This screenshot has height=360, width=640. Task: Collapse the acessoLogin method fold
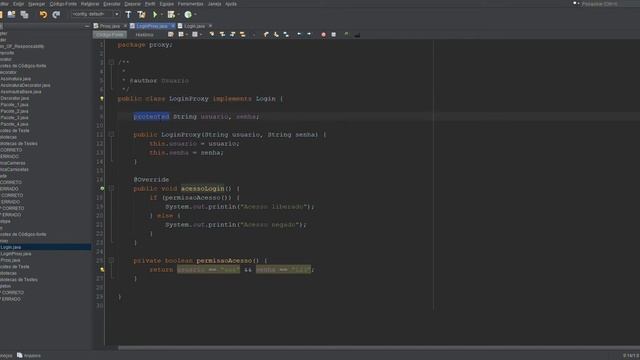[x=111, y=189]
